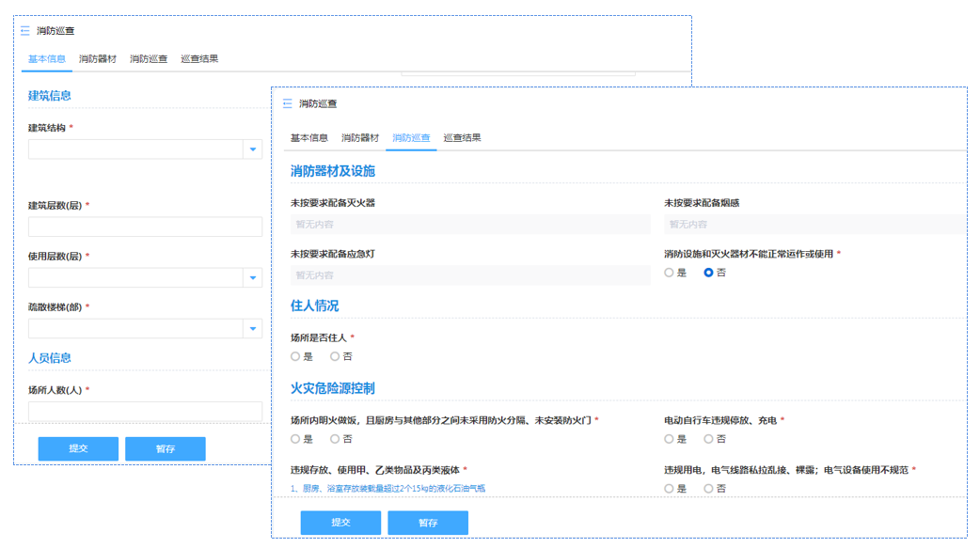Click the menu icon in the 消防器材及设施 form header
Screen dimensions: 980x548
tap(287, 103)
